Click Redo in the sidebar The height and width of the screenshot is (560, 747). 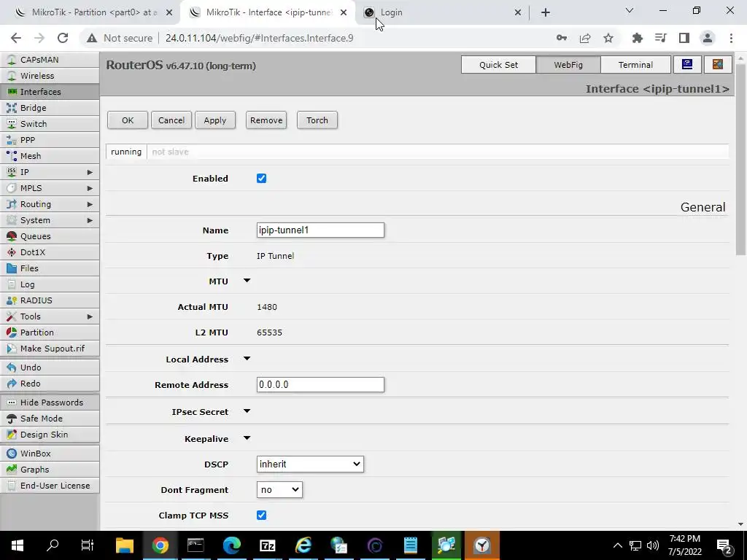(50, 384)
